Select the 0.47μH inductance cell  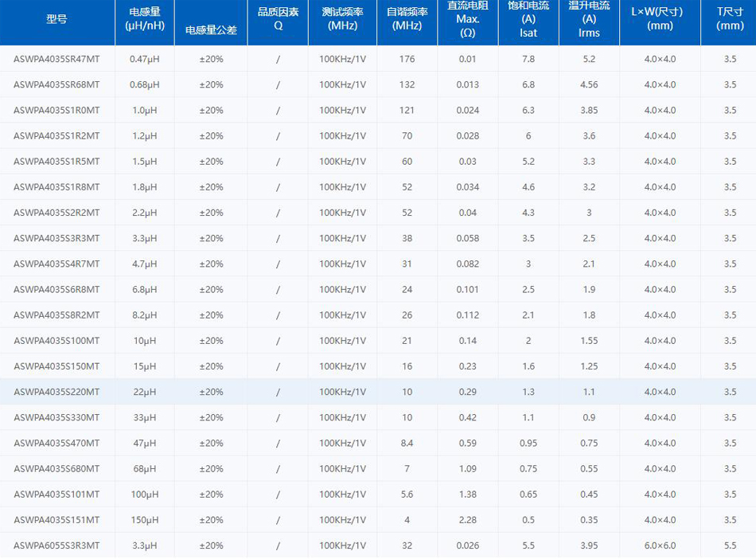coord(145,60)
